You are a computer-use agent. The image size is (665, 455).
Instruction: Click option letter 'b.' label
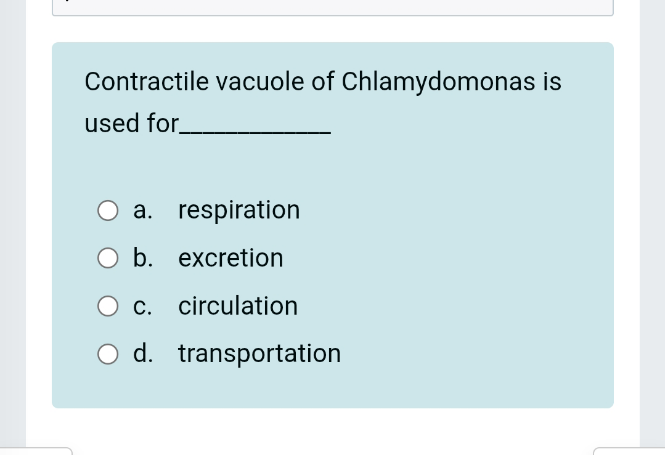pos(143,258)
